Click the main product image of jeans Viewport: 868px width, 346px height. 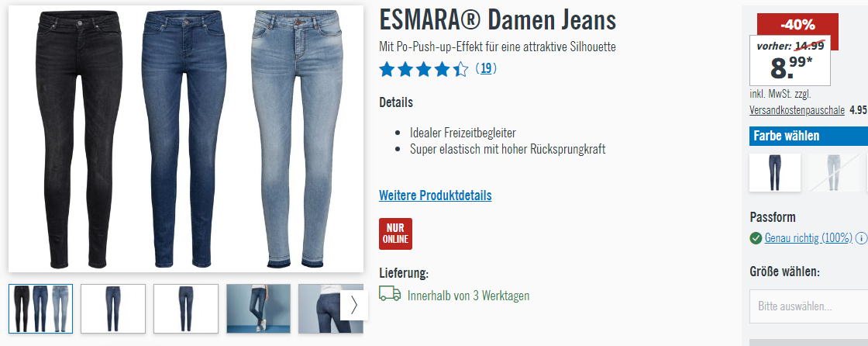[x=186, y=139]
